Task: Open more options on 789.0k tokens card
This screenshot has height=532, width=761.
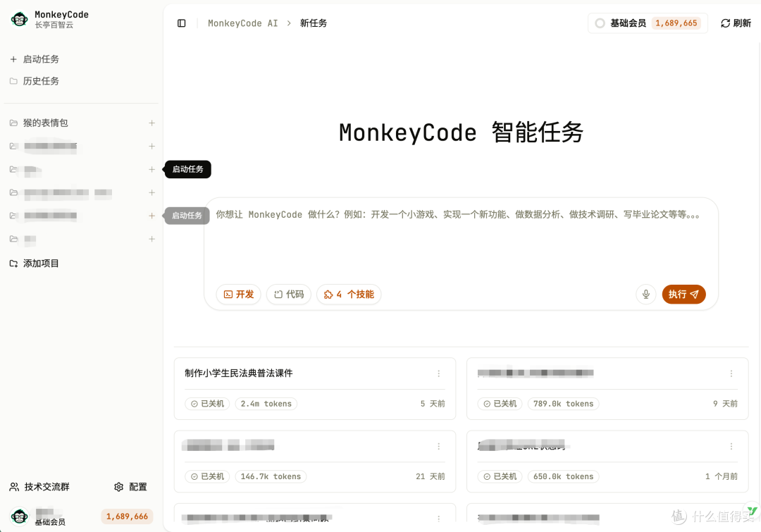Action: [x=731, y=373]
